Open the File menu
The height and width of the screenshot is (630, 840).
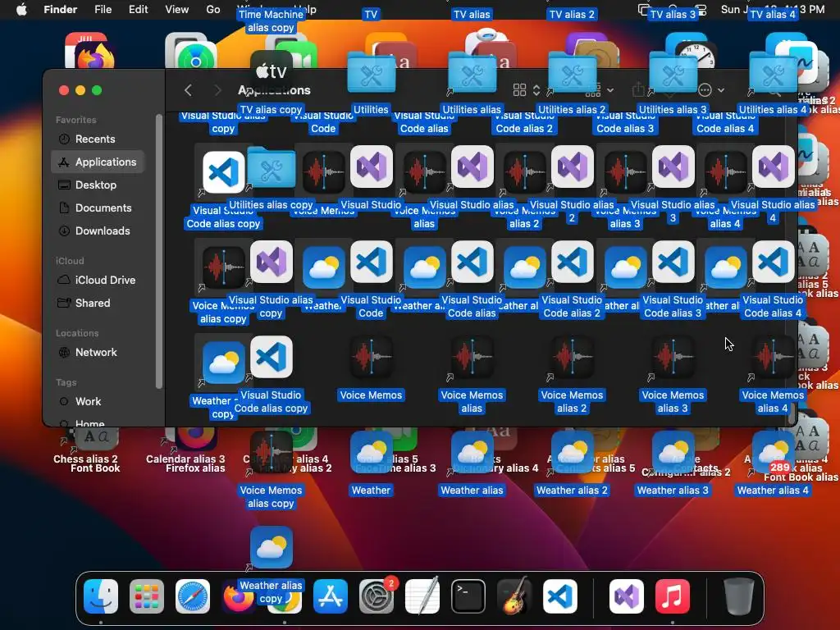[x=103, y=9]
